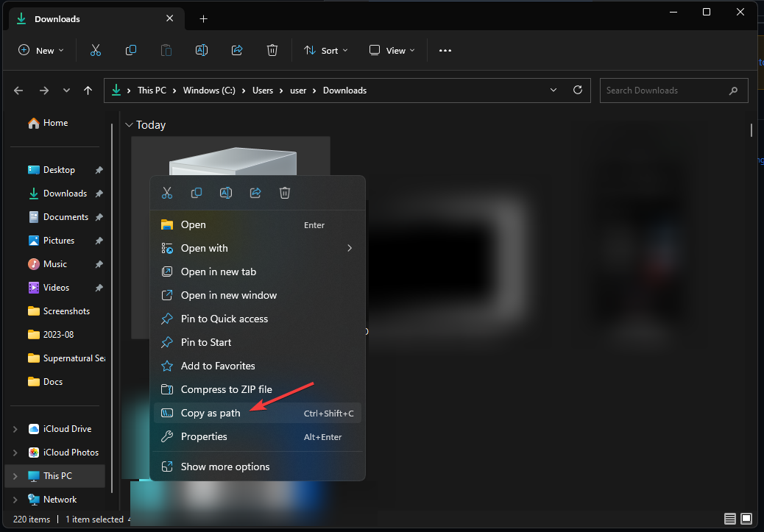Viewport: 764px width, 532px height.
Task: Switch to details list view in status bar
Action: pos(729,519)
